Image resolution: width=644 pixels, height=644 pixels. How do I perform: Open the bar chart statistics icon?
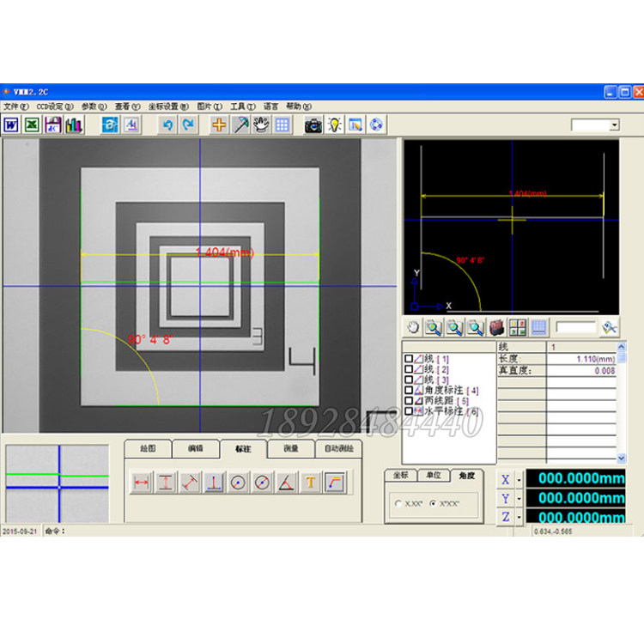pos(74,125)
